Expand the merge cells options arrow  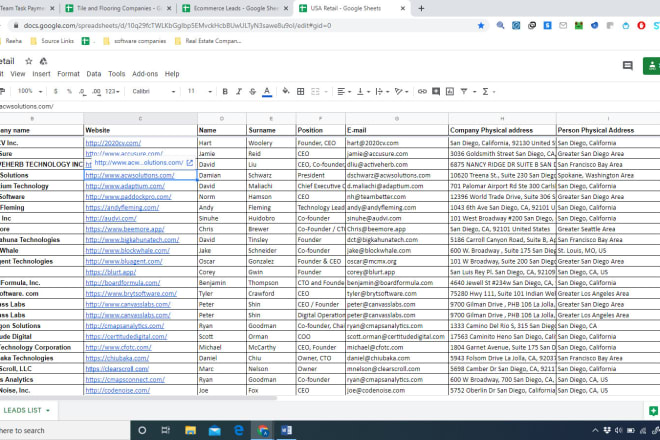326,92
